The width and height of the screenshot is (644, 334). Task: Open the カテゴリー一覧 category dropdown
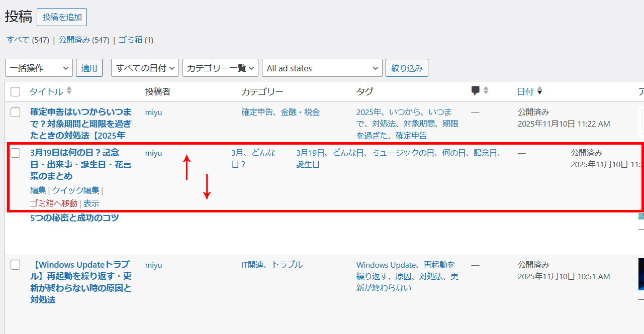[x=220, y=68]
